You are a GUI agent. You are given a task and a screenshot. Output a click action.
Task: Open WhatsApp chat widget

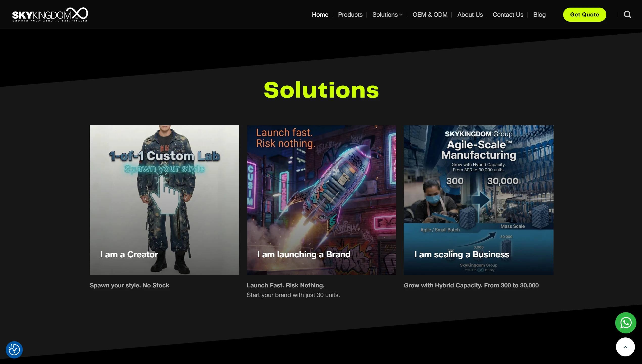pyautogui.click(x=626, y=323)
